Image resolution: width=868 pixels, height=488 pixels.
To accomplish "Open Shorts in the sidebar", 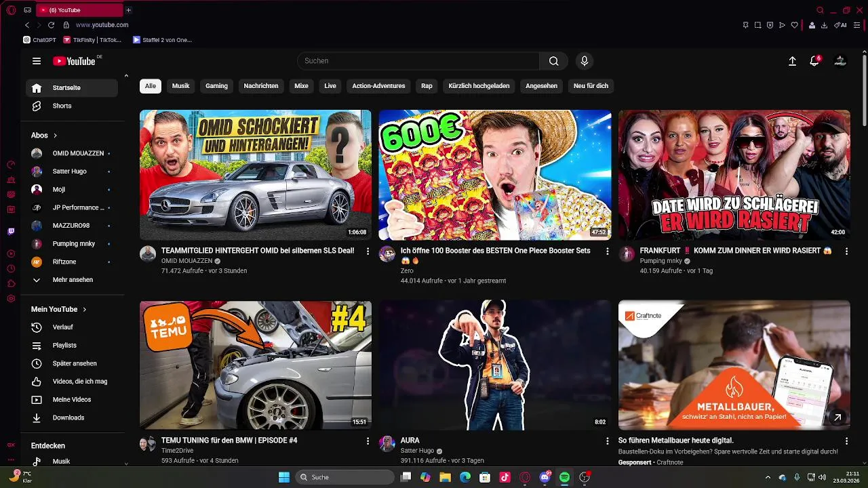I will pos(71,106).
